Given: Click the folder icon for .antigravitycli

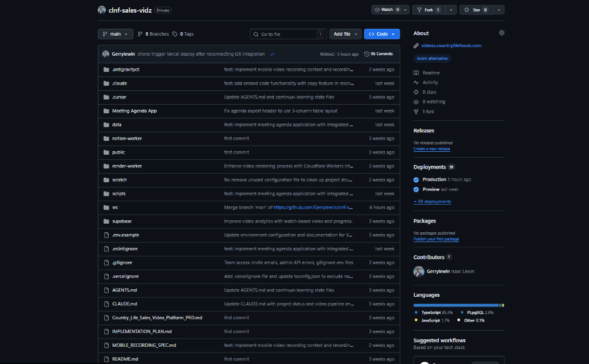Looking at the screenshot, I should [106, 70].
